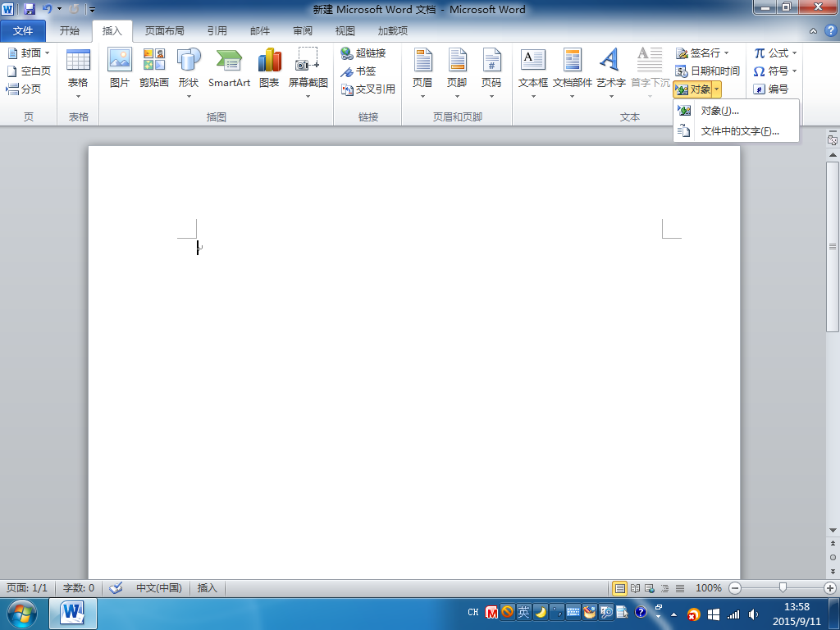Click the vertical scrollbar down arrow
840x630 pixels.
point(833,530)
